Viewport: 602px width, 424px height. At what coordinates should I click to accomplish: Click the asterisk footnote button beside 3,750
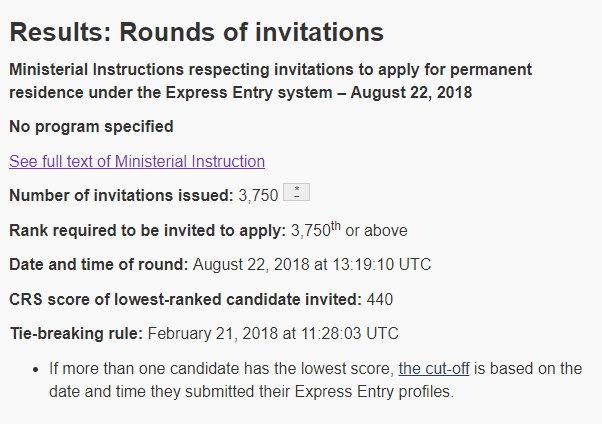pos(296,192)
